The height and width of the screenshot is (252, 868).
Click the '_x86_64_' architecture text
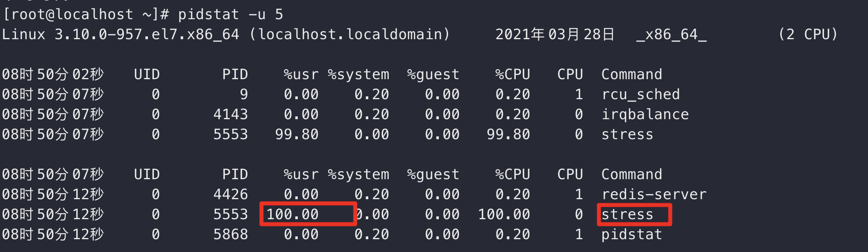pyautogui.click(x=672, y=35)
